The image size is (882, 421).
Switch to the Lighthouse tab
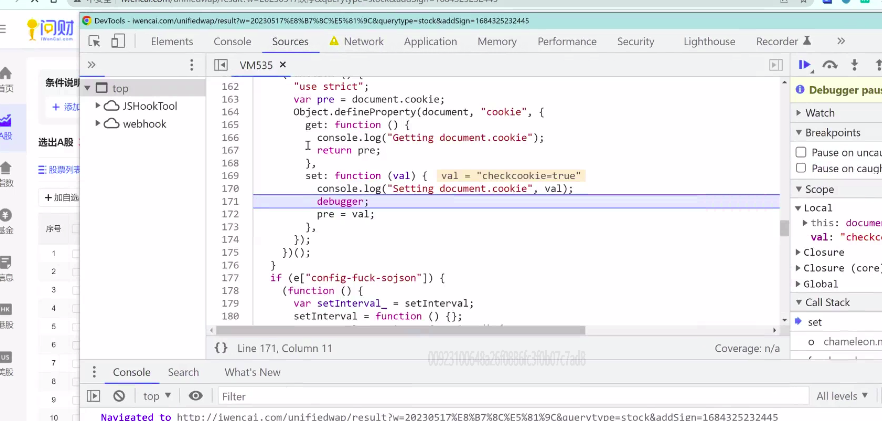(x=709, y=41)
